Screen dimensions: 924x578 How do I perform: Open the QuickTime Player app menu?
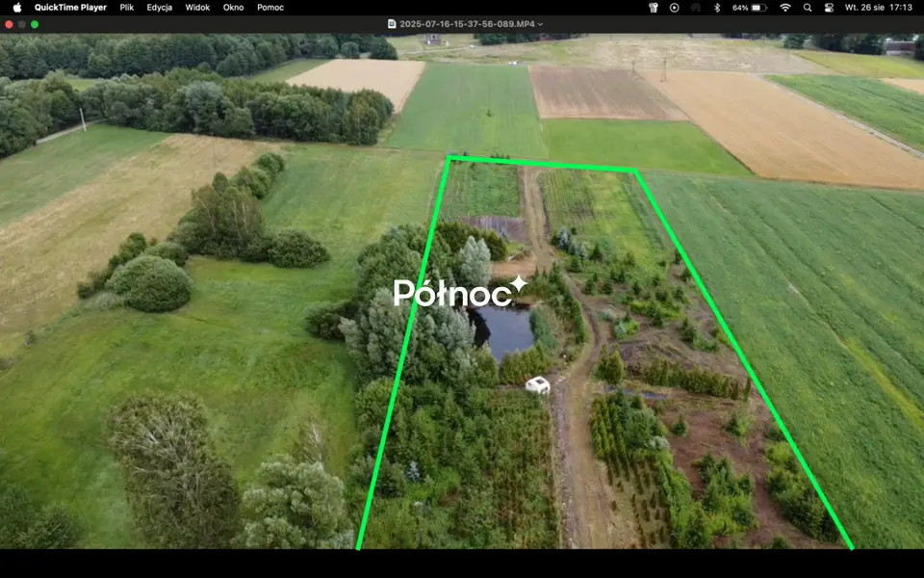(70, 8)
